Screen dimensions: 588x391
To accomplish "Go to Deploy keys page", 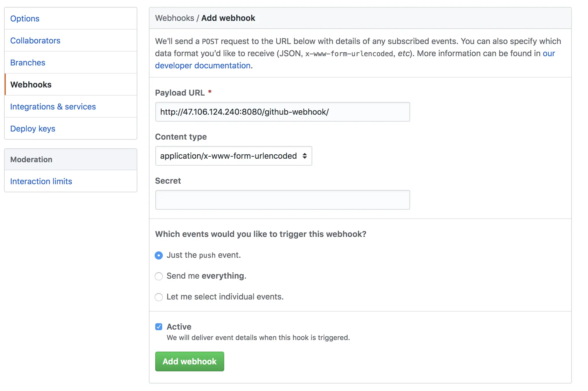I will (33, 129).
